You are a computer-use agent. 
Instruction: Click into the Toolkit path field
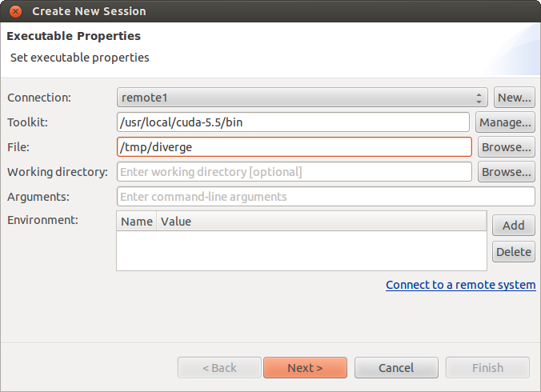point(293,122)
